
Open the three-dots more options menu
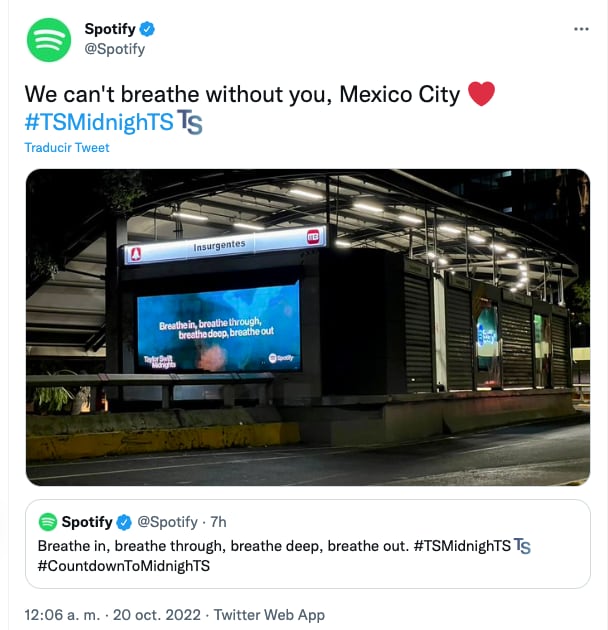tap(581, 29)
